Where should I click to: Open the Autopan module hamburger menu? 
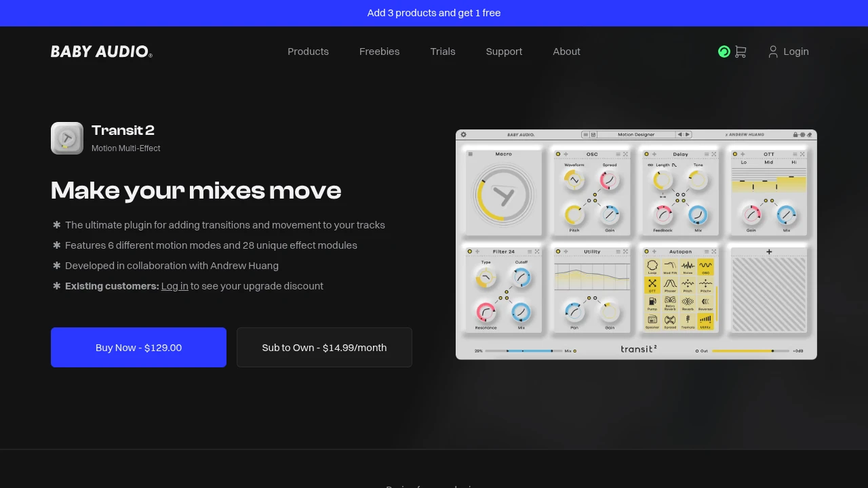pyautogui.click(x=707, y=251)
